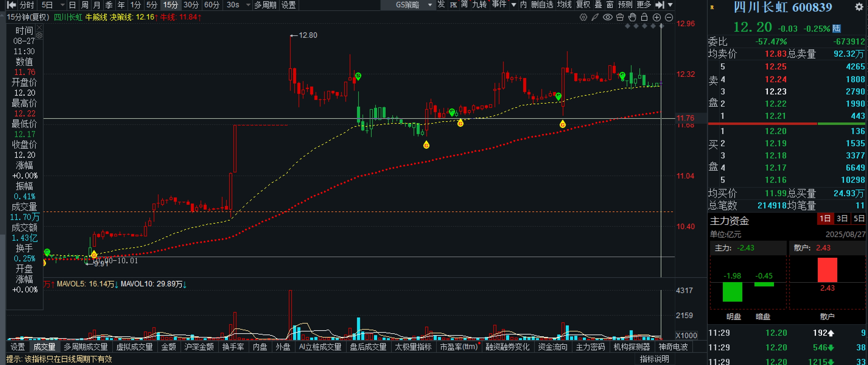The width and height of the screenshot is (868, 365).
Task: Open the 5日 period dropdown
Action: (62, 5)
